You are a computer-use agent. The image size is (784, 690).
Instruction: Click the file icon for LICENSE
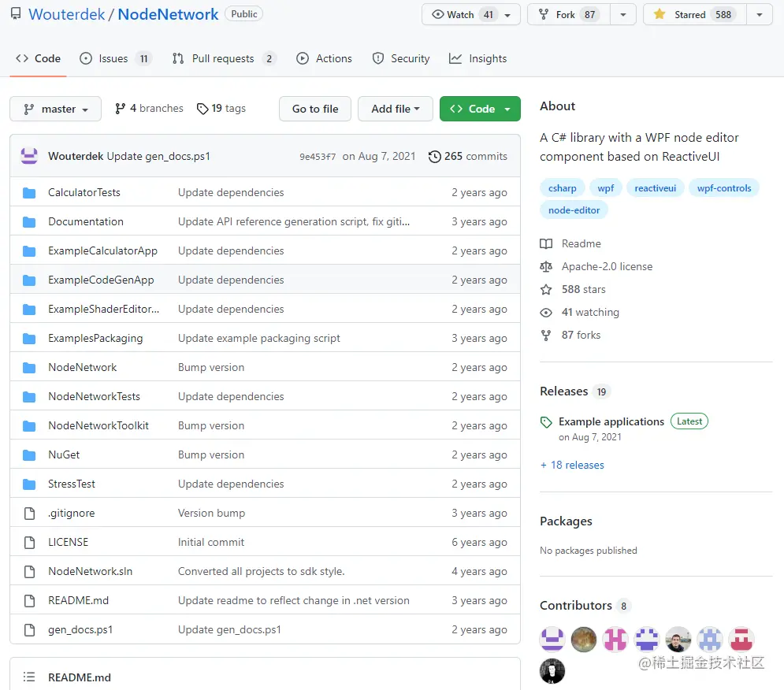tap(29, 542)
